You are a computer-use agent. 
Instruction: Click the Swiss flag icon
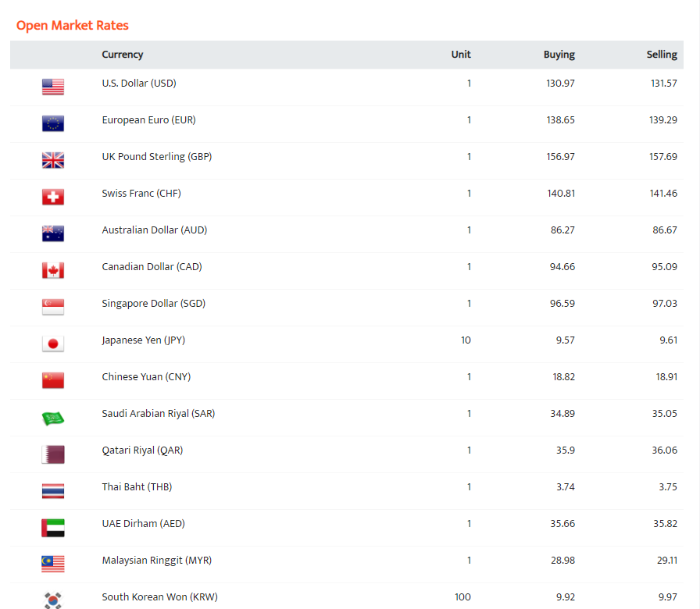click(53, 197)
